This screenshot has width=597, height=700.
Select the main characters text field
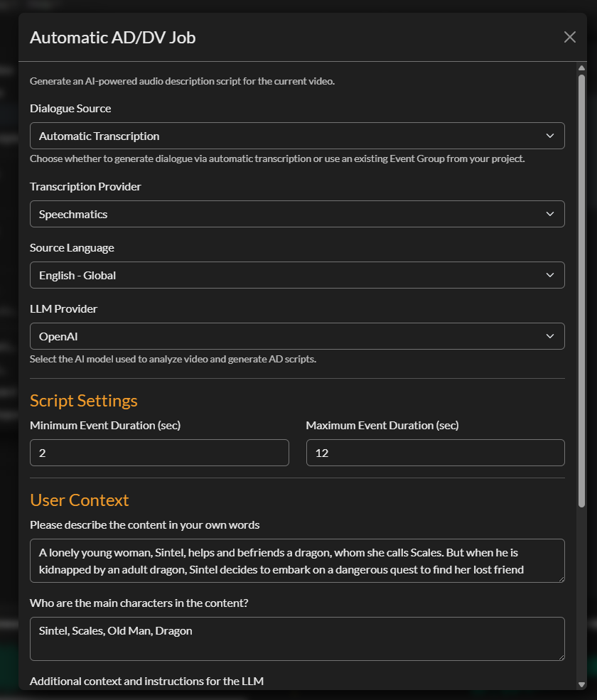tap(297, 639)
